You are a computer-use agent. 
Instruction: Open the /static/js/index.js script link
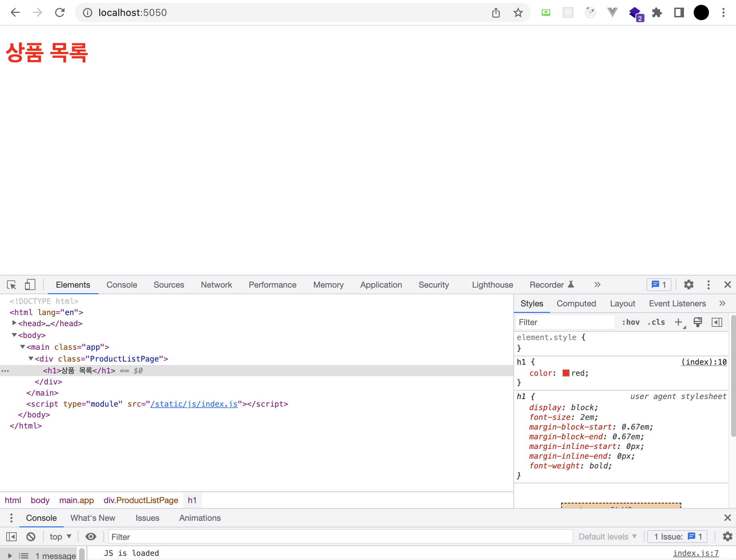[x=194, y=404]
